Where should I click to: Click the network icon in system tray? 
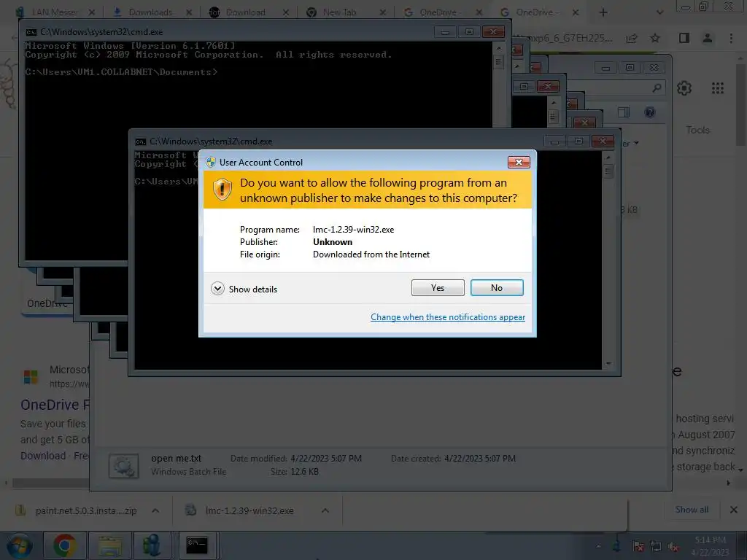656,547
